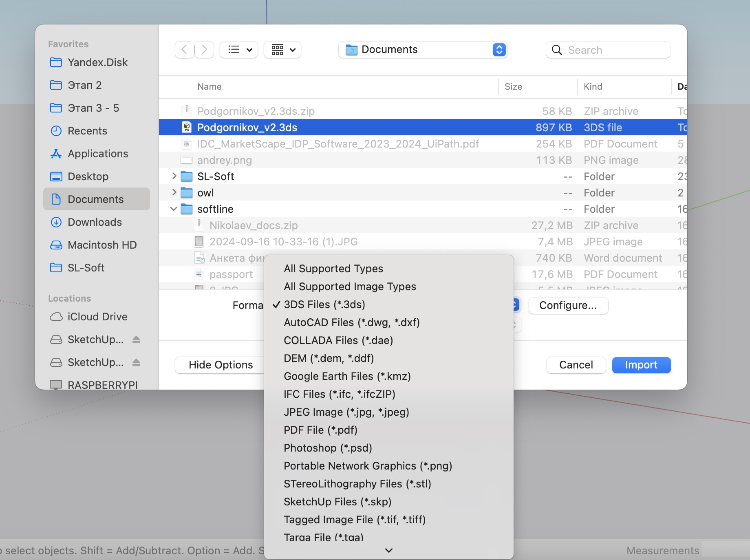The height and width of the screenshot is (560, 750).
Task: Open Macintosh HD in sidebar
Action: coord(102,245)
